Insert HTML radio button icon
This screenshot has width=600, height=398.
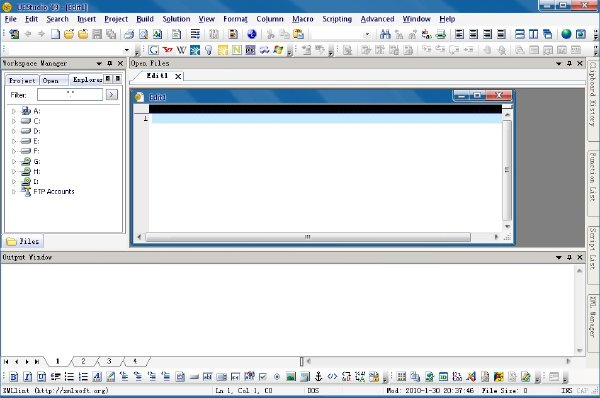coord(277,377)
